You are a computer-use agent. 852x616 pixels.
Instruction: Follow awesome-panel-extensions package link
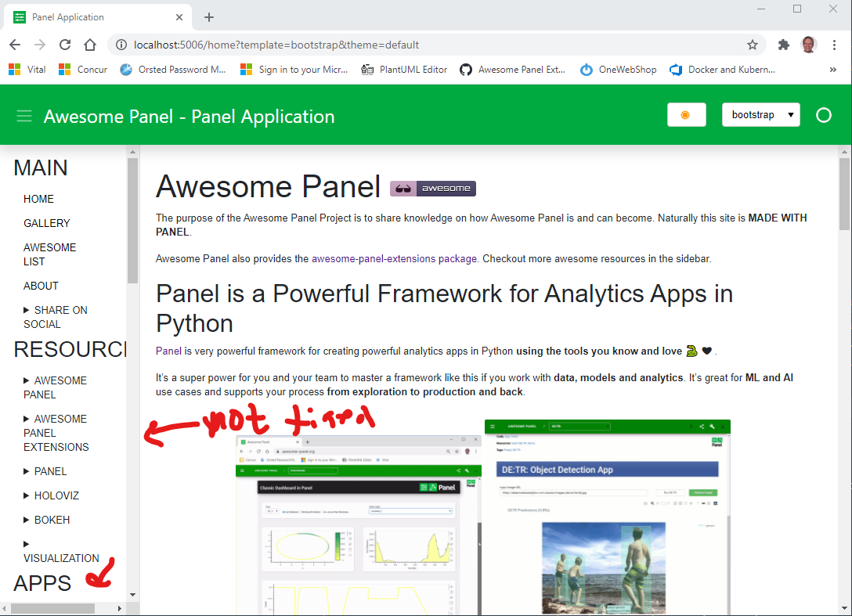coord(395,258)
